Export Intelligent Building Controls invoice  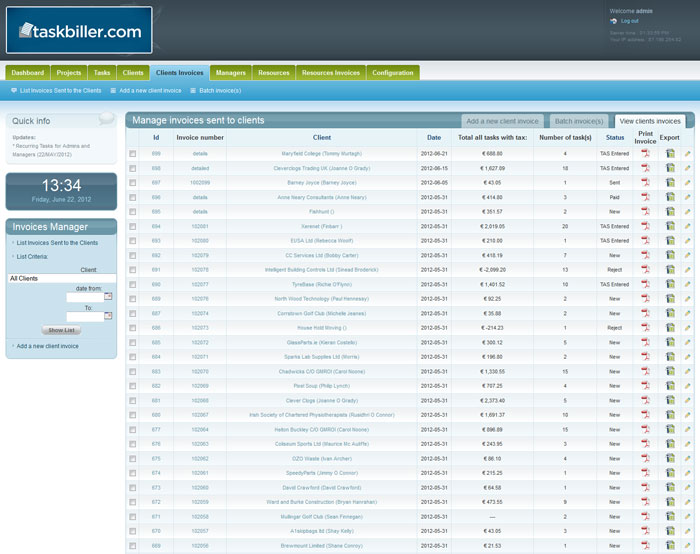tap(670, 270)
